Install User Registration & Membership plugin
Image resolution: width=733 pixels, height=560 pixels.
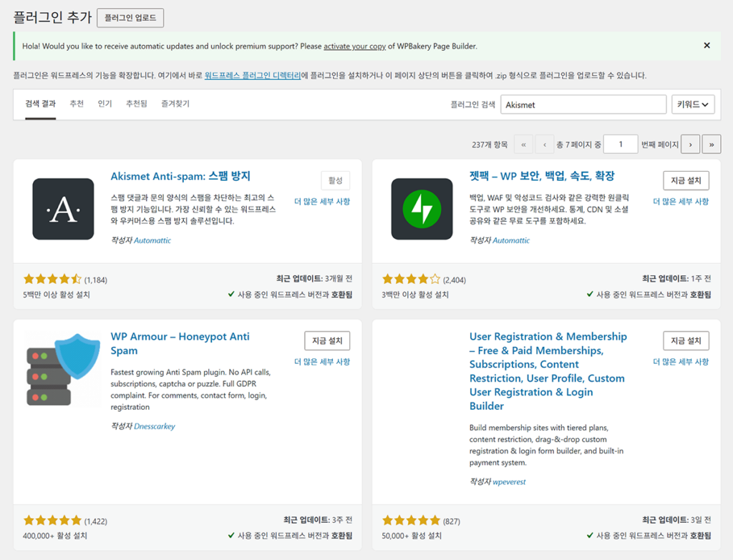point(686,340)
